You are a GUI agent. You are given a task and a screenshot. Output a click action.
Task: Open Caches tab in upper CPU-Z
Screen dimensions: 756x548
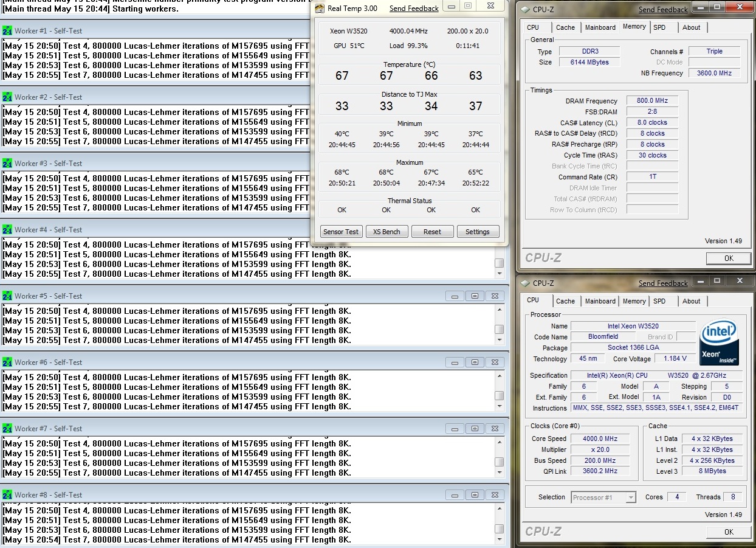[x=565, y=27]
